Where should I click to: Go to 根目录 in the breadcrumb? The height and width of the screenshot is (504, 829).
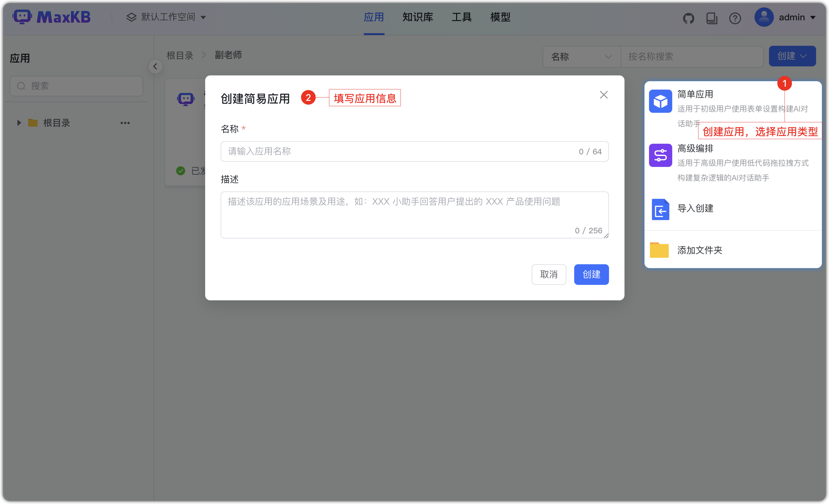[180, 55]
